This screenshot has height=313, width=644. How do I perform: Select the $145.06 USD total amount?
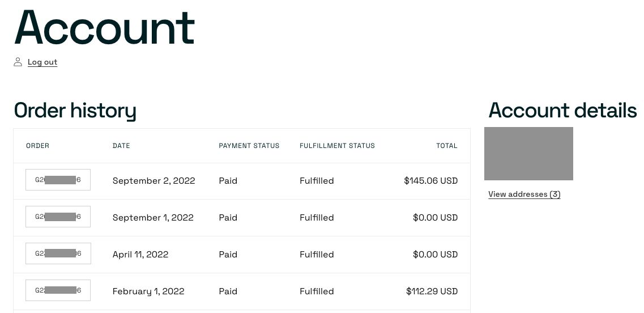click(x=431, y=180)
